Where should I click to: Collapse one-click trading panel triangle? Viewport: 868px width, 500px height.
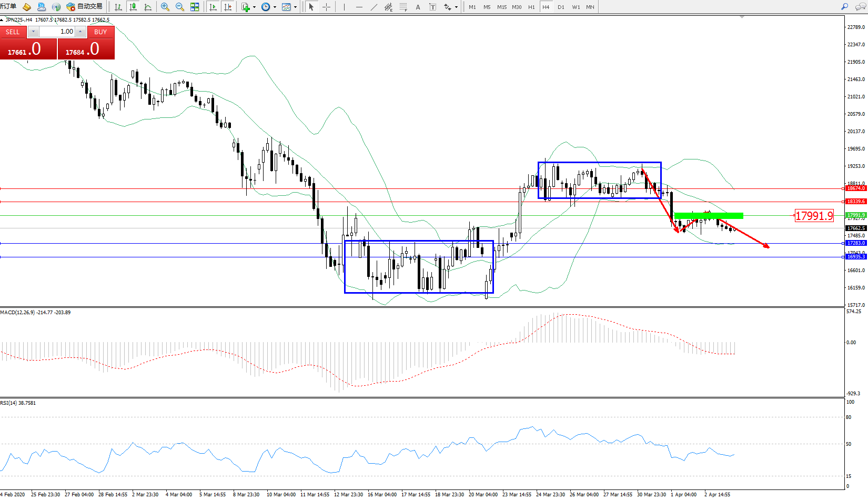click(x=2, y=20)
